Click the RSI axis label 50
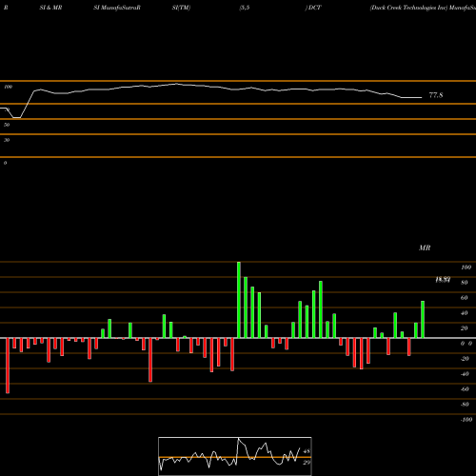This screenshot has height=476, width=476. tap(7, 125)
